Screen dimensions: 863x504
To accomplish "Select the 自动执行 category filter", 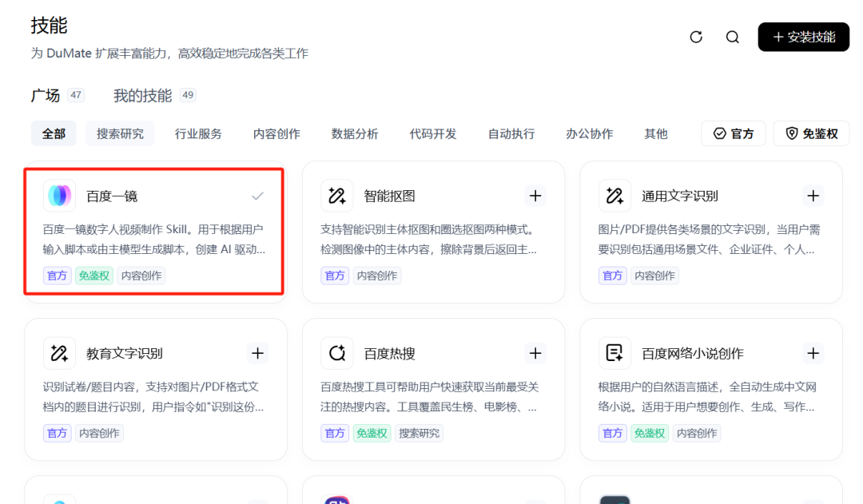I will tap(511, 133).
